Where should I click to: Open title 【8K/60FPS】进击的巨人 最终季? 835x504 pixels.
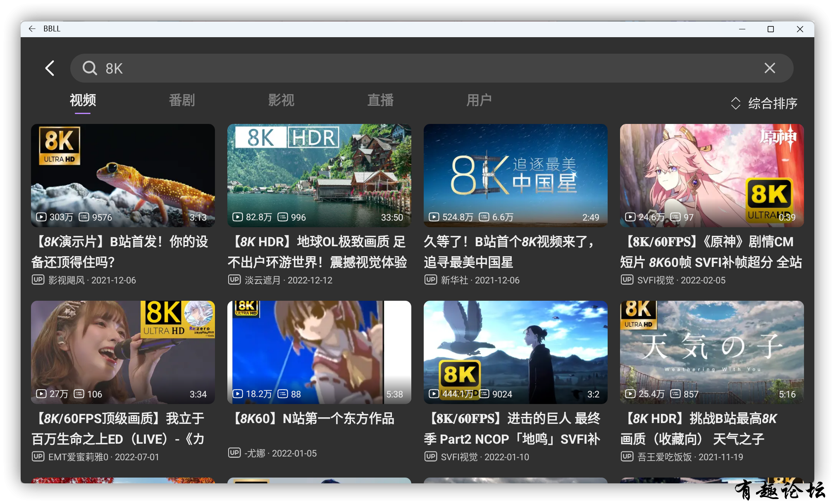[x=512, y=428]
